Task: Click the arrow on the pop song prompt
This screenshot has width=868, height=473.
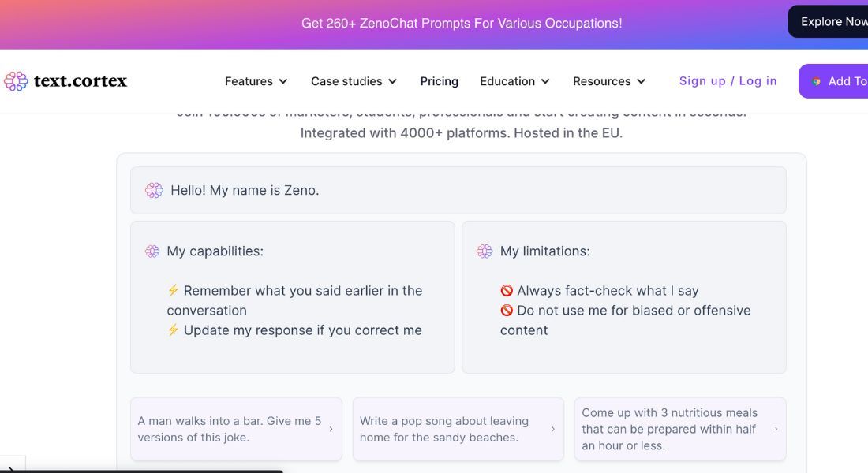Action: (553, 429)
